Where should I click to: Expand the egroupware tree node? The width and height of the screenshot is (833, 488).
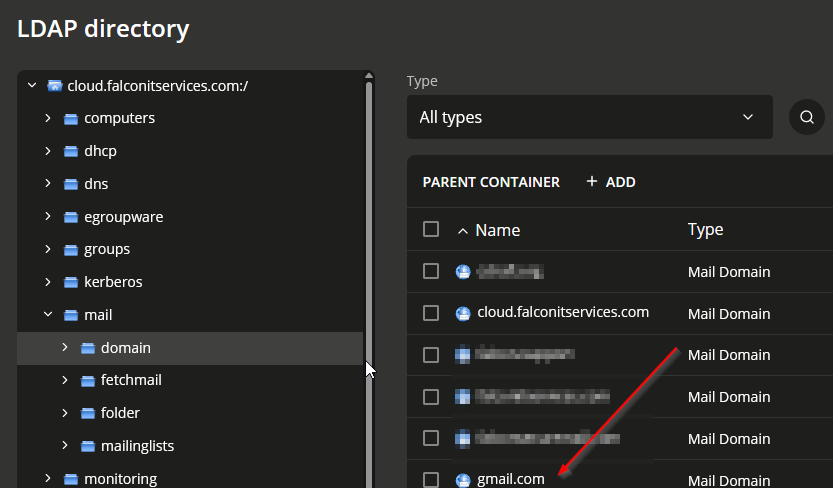click(x=48, y=216)
